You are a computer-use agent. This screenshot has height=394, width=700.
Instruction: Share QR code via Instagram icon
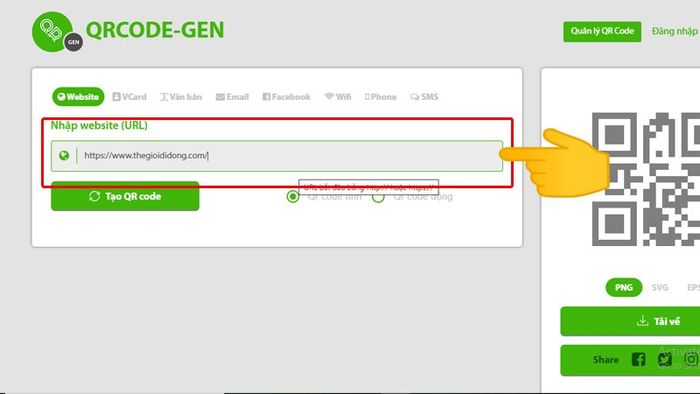click(692, 359)
